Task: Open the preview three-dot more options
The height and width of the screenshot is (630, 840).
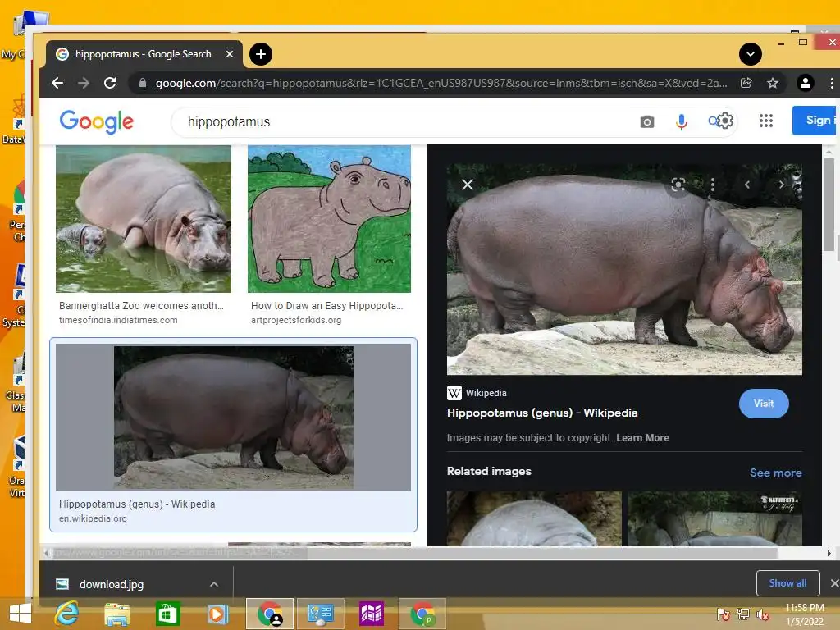Action: 712,185
